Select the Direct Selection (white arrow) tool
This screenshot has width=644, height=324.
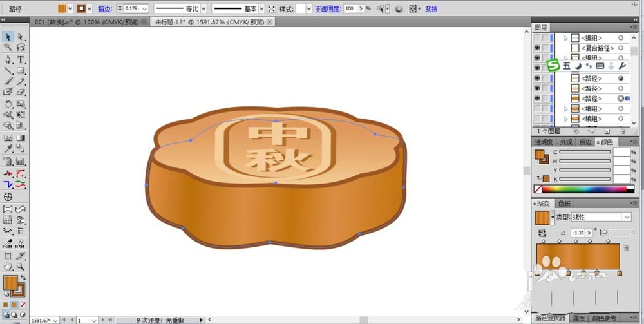21,37
